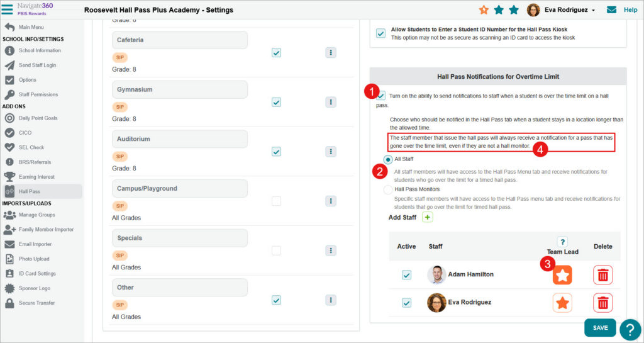Open the round help button bottom right
This screenshot has height=343, width=644.
[x=630, y=330]
